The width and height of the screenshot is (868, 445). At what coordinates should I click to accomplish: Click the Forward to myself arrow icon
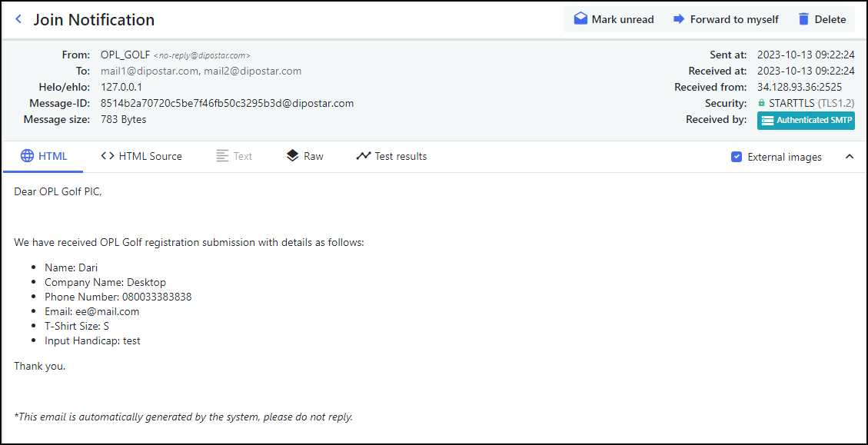tap(679, 19)
